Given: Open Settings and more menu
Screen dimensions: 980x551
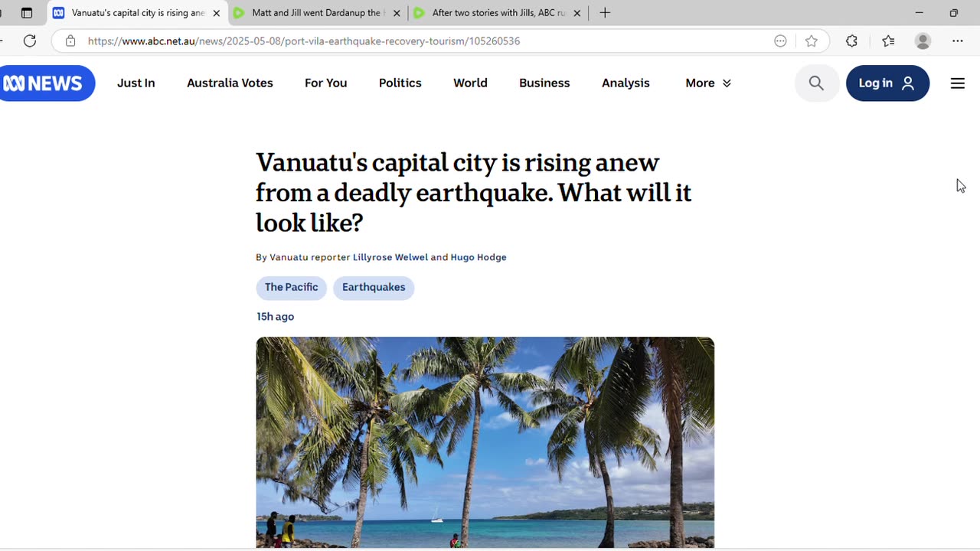Looking at the screenshot, I should (957, 41).
